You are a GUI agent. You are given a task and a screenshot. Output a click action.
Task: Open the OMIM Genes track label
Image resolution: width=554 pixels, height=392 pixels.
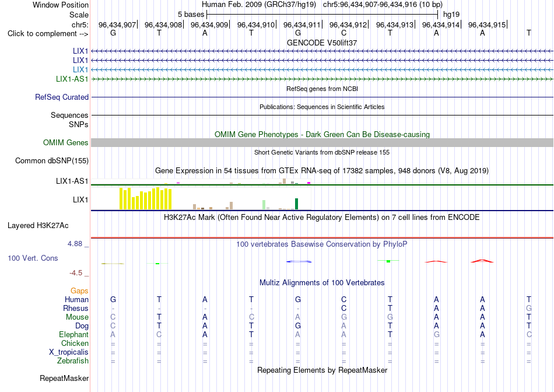[66, 142]
